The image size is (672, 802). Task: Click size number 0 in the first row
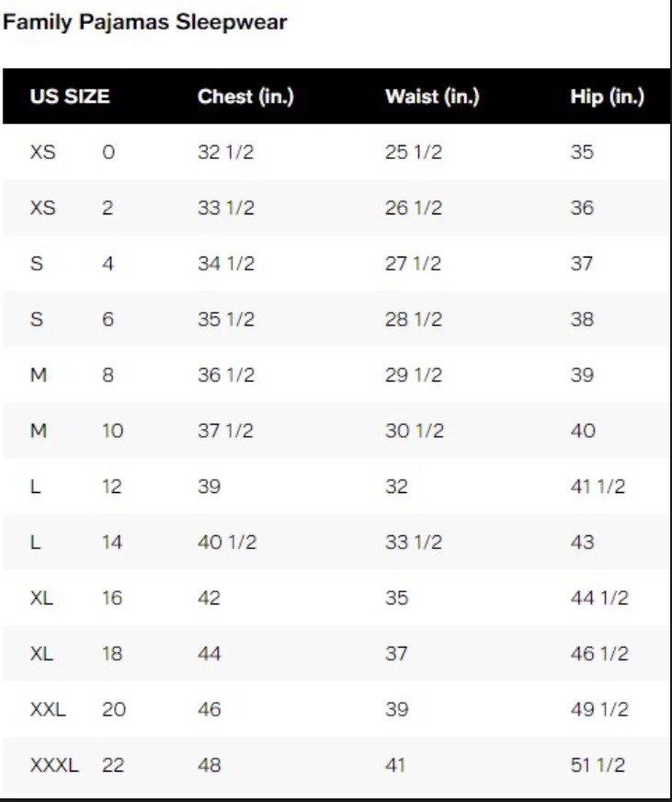click(x=108, y=153)
